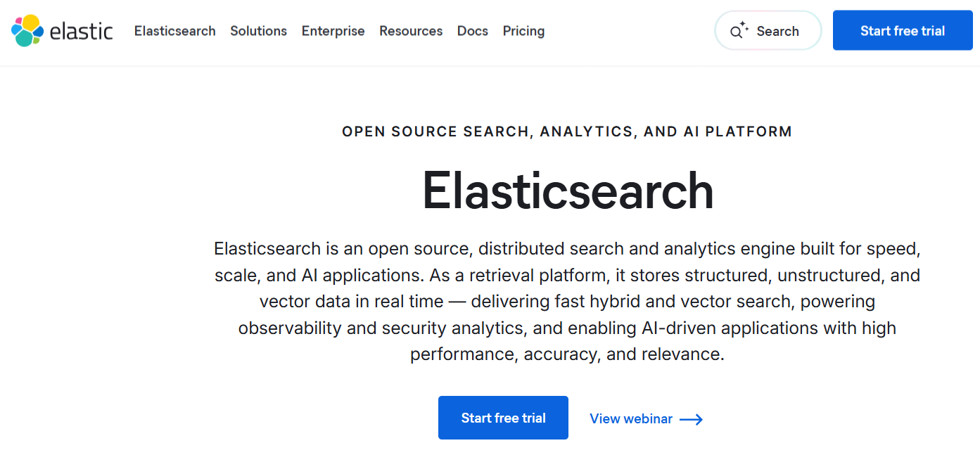Click Start free trial in the top navbar
The width and height of the screenshot is (980, 462).
tap(902, 30)
